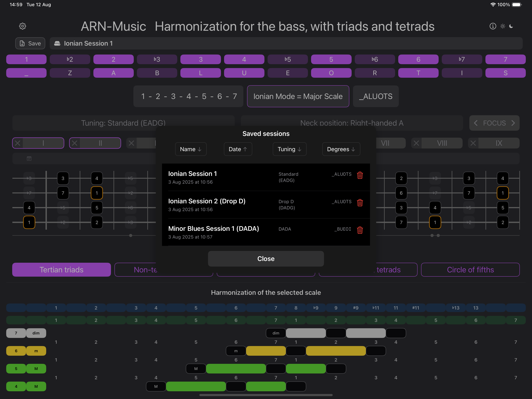The height and width of the screenshot is (399, 532).
Task: Open Ionian Mode = Major Scale selector
Action: (298, 96)
